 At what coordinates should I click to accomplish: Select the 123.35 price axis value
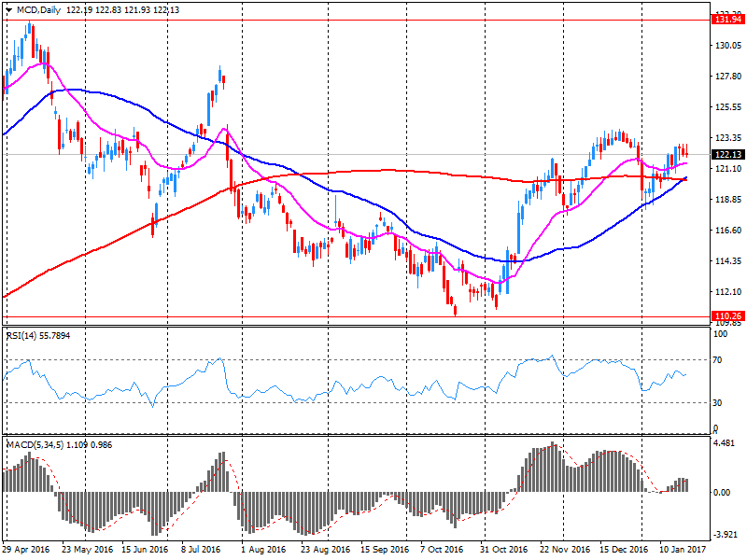[728, 137]
